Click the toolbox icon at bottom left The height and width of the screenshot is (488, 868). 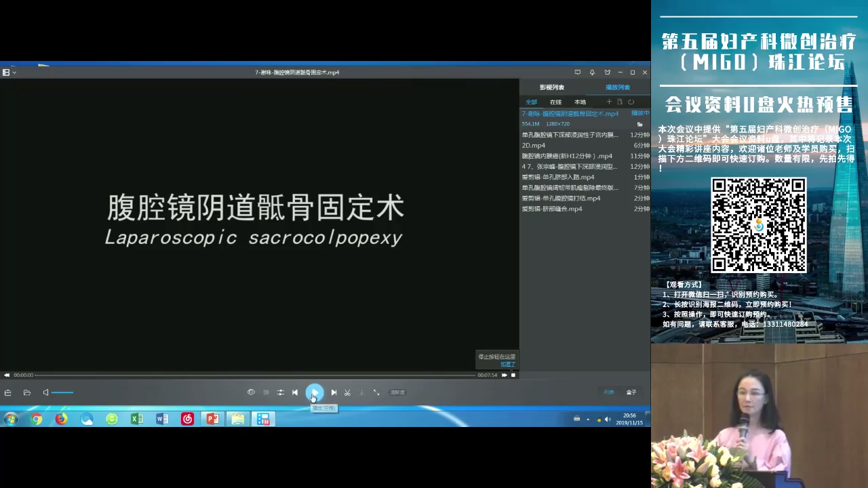(8, 392)
